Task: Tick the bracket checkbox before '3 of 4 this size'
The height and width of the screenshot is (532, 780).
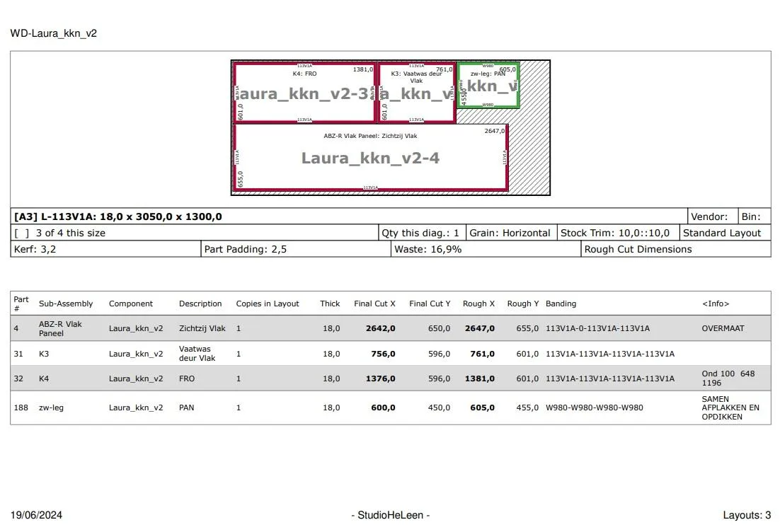Action: point(22,233)
